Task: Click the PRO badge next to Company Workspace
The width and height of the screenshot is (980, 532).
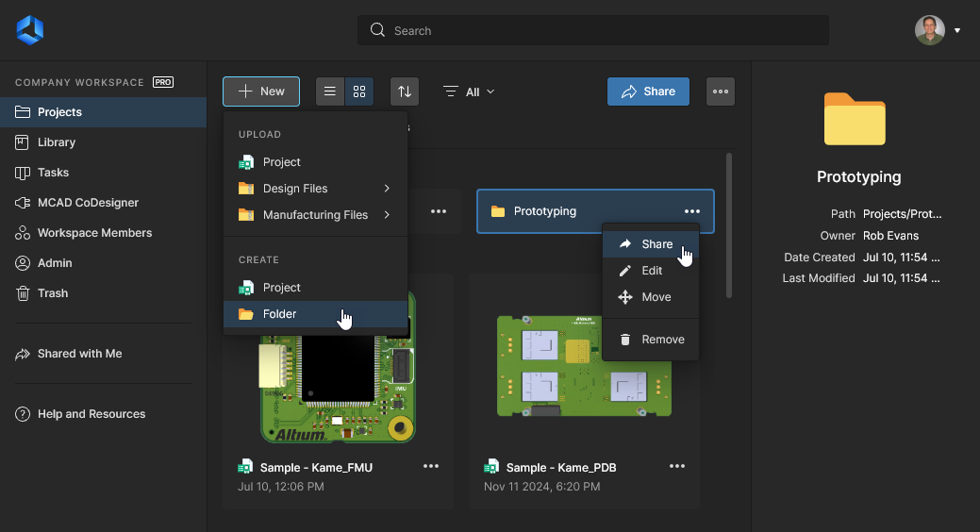Action: pyautogui.click(x=163, y=82)
